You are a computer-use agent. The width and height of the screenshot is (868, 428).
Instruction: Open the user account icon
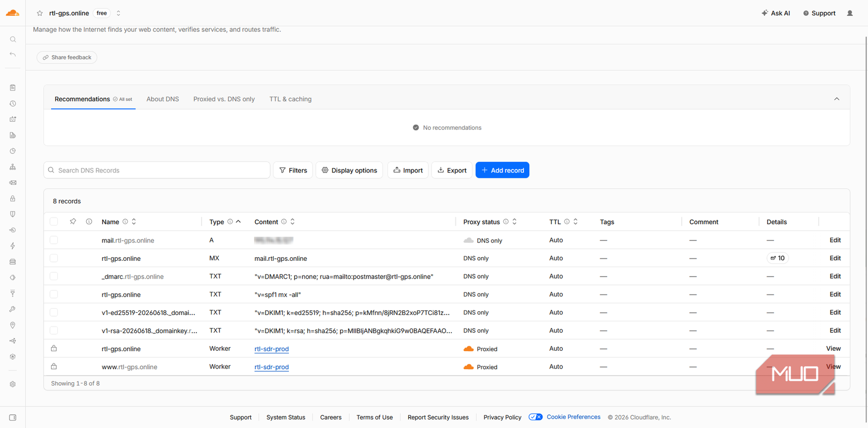pos(850,13)
